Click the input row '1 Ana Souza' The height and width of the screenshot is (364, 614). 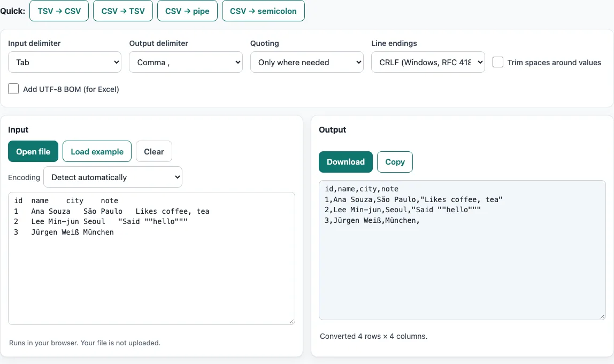112,211
